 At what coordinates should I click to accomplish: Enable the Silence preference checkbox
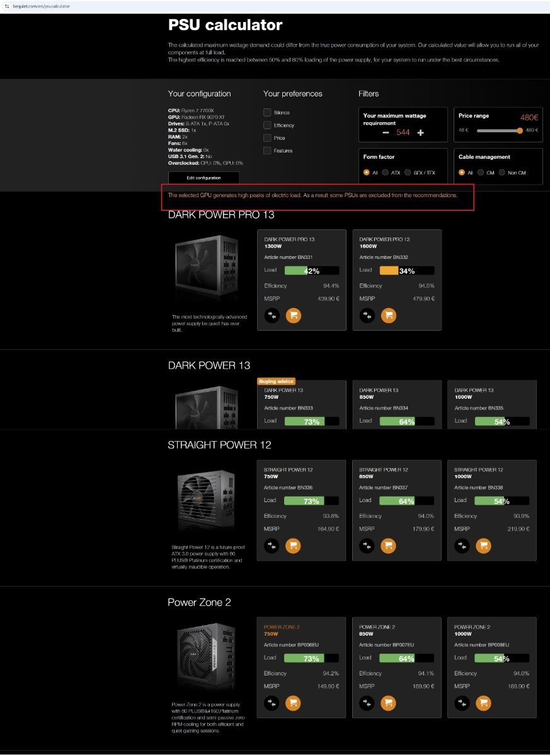[267, 112]
